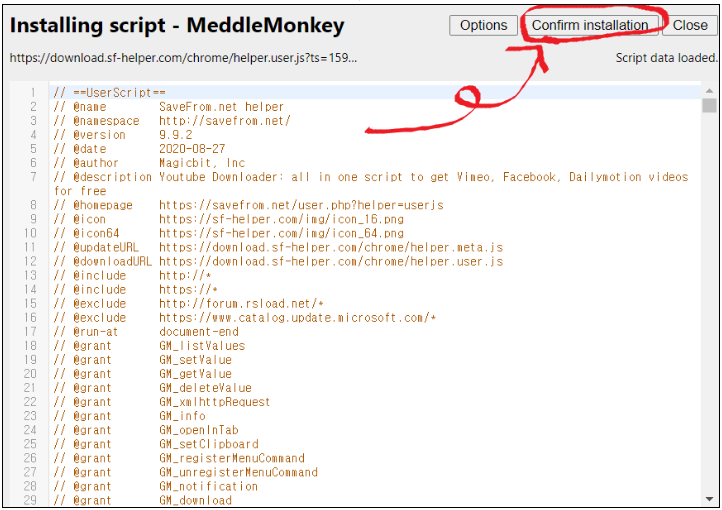Click the '@include http://*' line
The image size is (722, 510).
coord(132,275)
